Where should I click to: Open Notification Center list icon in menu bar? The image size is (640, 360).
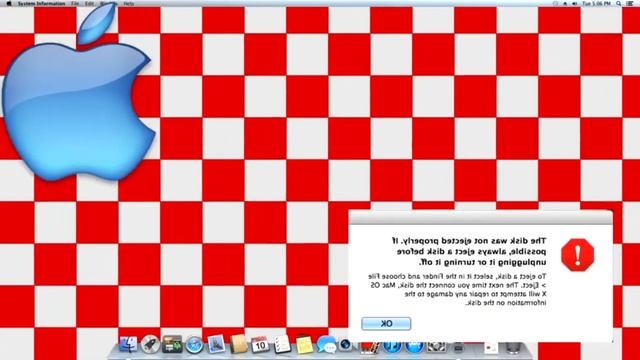tap(630, 3)
